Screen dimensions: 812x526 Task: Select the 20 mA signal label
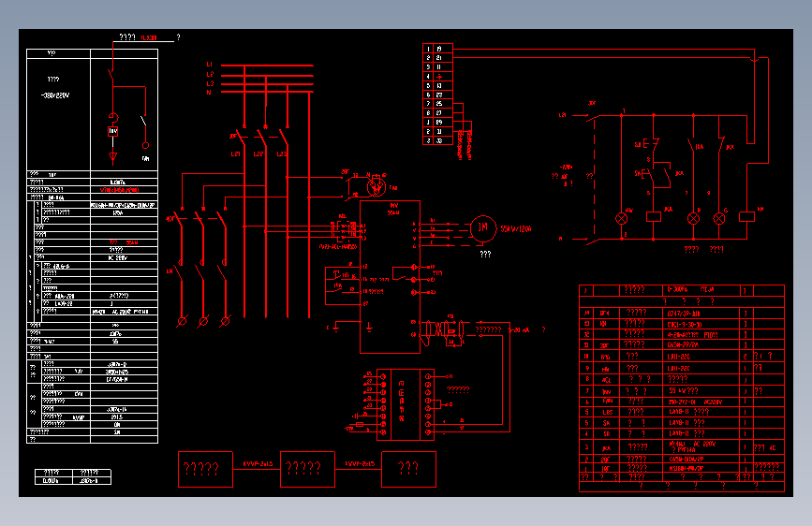pyautogui.click(x=520, y=330)
